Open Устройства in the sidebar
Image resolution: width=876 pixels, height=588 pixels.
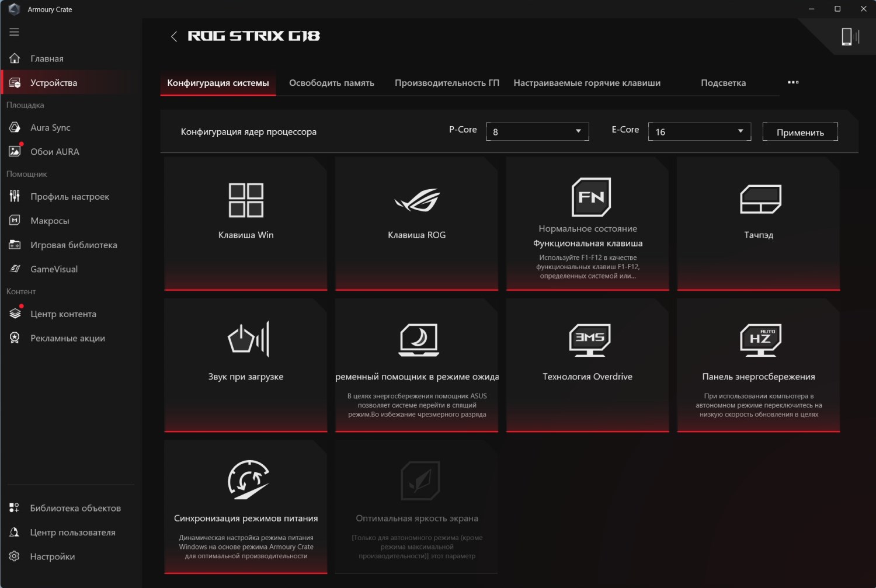pyautogui.click(x=54, y=83)
